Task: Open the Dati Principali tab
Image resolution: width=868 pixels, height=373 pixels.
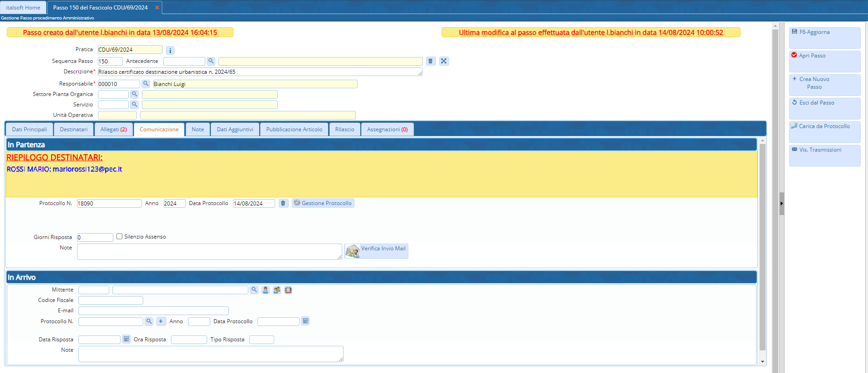Action: tap(29, 129)
